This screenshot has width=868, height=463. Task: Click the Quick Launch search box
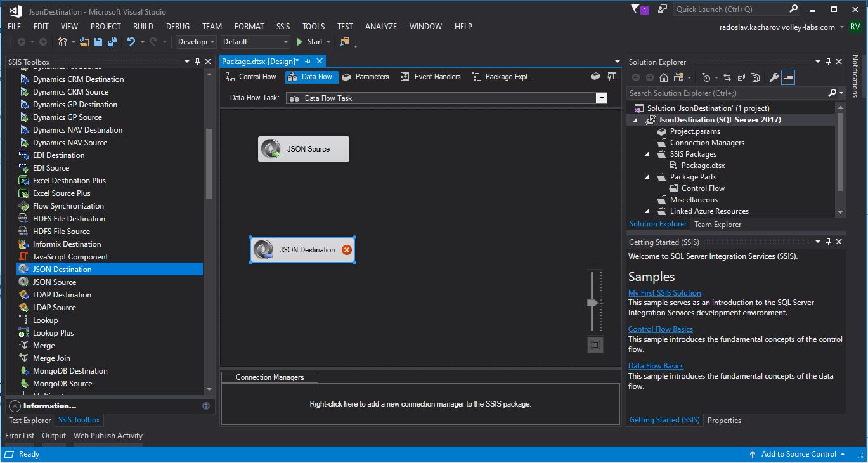pos(737,10)
